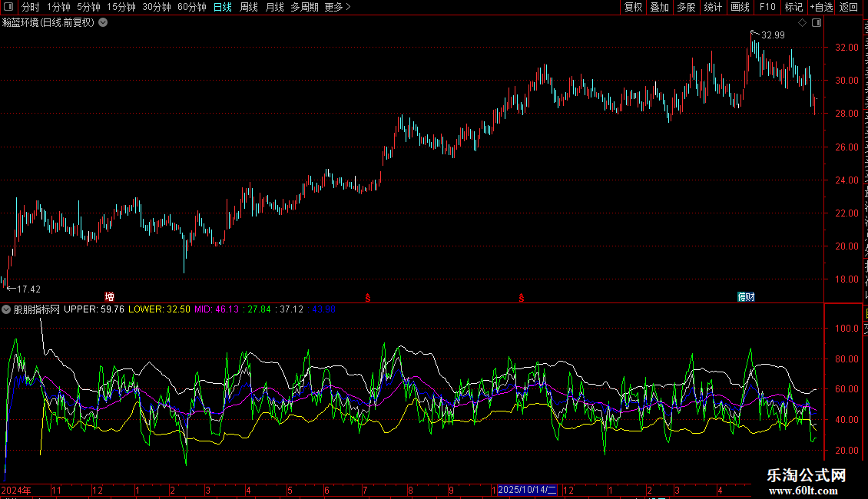Click MID: 46.13 indicator value

pyautogui.click(x=217, y=310)
